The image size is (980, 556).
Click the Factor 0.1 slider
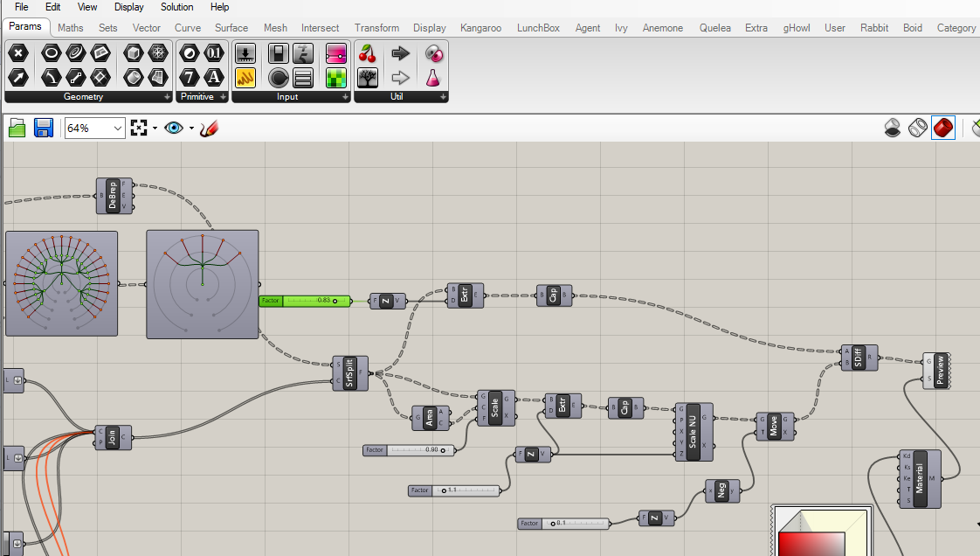click(563, 524)
